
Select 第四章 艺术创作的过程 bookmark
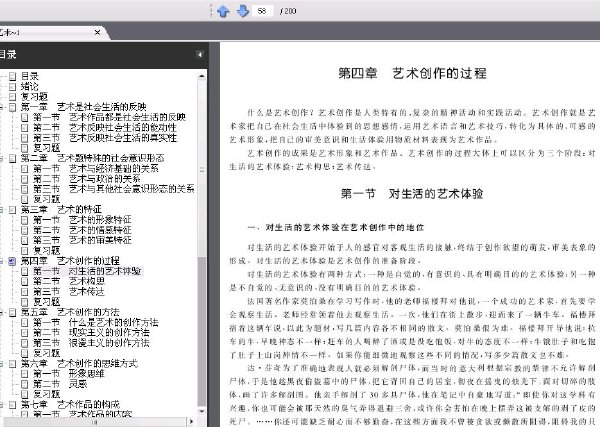pos(70,261)
